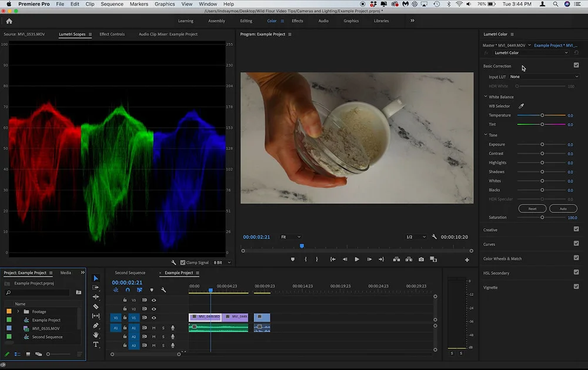
Task: Click the Auto button in Tone
Action: point(563,208)
